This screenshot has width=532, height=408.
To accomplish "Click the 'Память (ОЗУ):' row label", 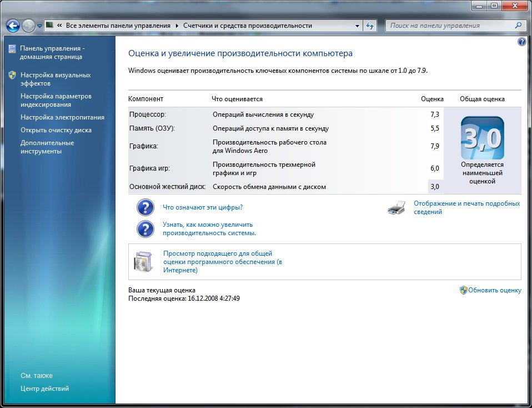I will (152, 128).
